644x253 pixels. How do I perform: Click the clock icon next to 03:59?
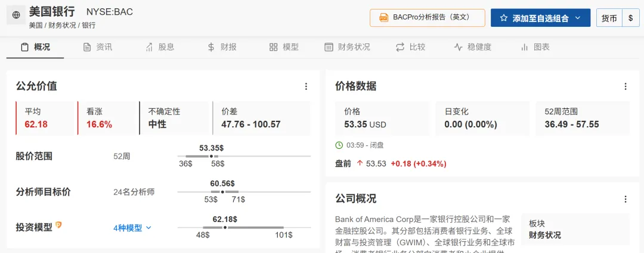coord(339,145)
